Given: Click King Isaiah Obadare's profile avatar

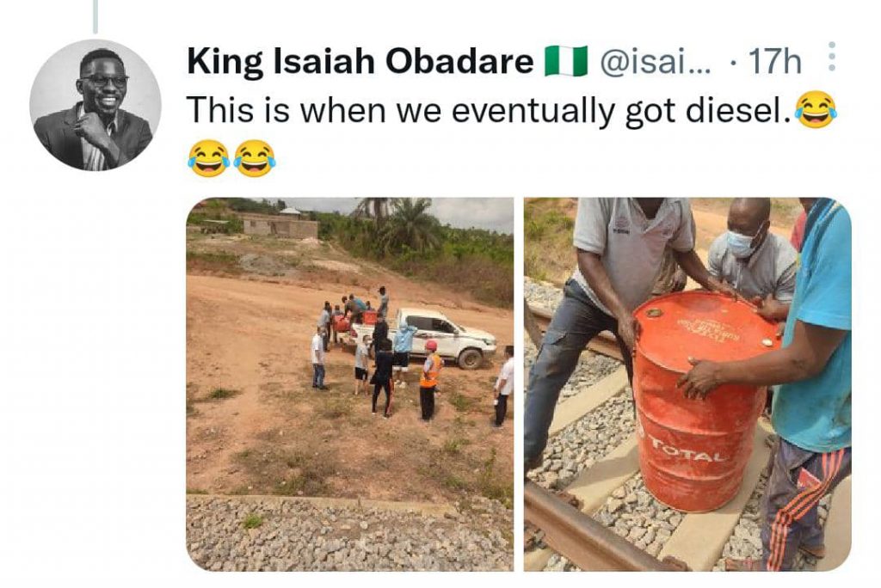Looking at the screenshot, I should tap(95, 105).
